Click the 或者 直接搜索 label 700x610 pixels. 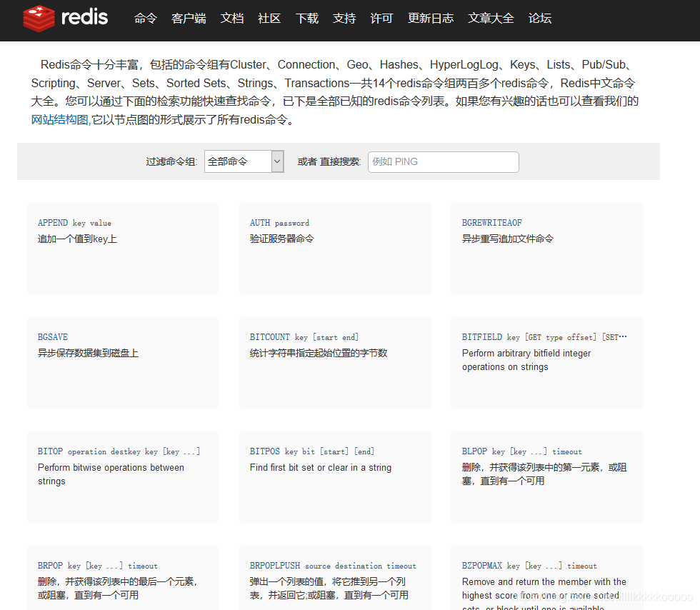tap(329, 161)
